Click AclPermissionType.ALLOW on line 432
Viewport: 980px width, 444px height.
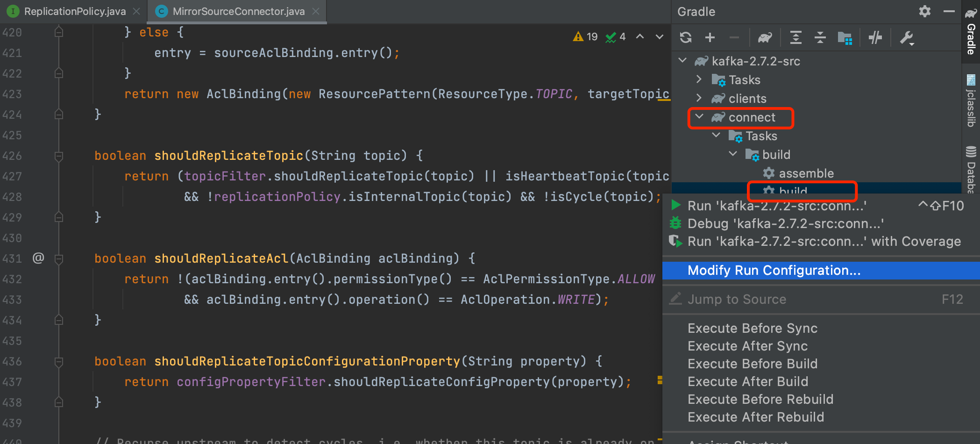click(x=569, y=279)
